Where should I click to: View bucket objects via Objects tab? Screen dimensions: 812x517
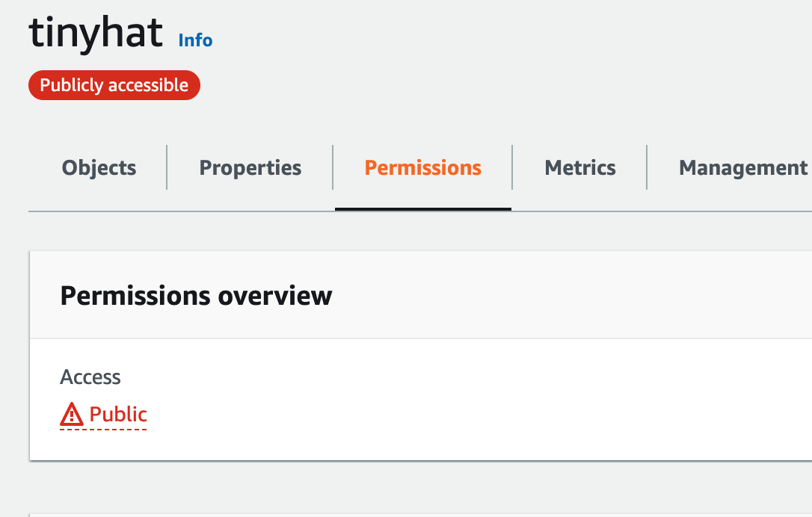click(x=99, y=167)
